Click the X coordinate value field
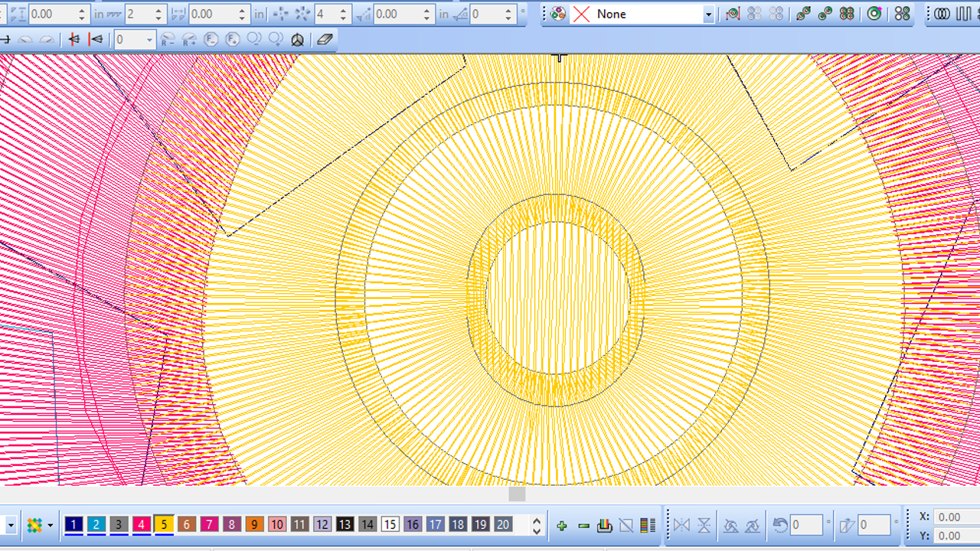The image size is (980, 551). coord(957,517)
